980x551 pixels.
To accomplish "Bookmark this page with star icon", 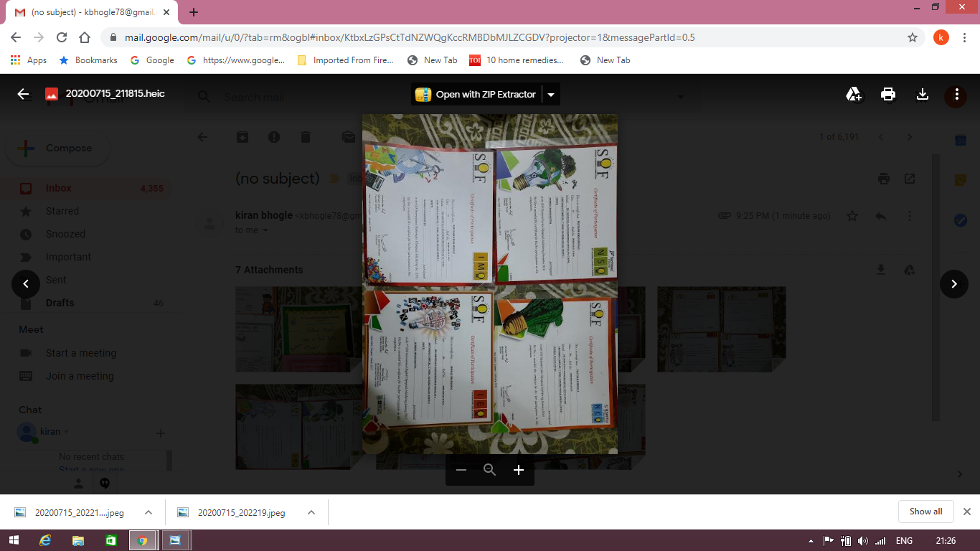I will coord(913,37).
